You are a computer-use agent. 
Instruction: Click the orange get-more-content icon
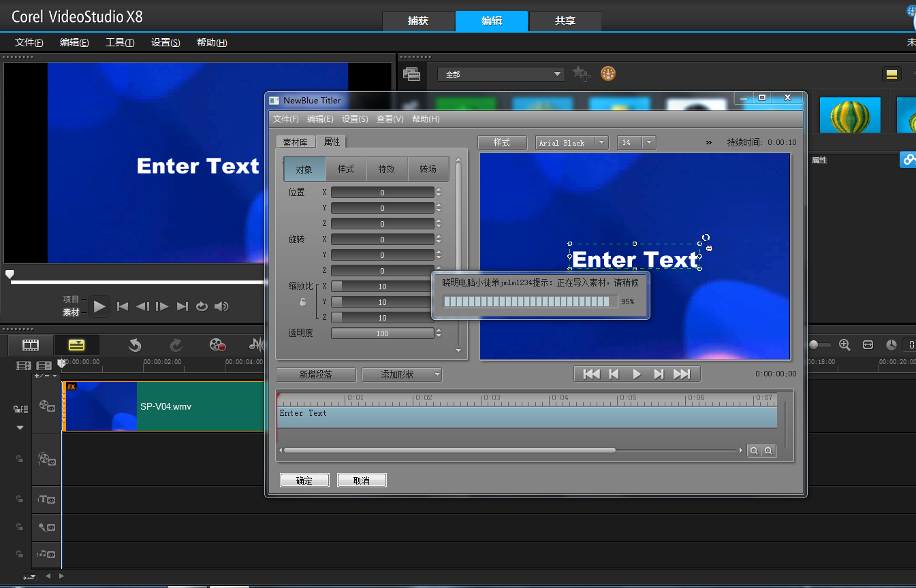pos(608,73)
